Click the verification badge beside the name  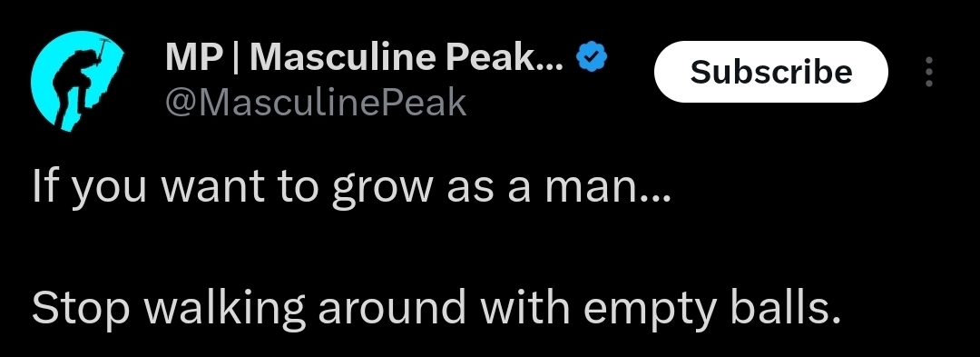coord(592,58)
